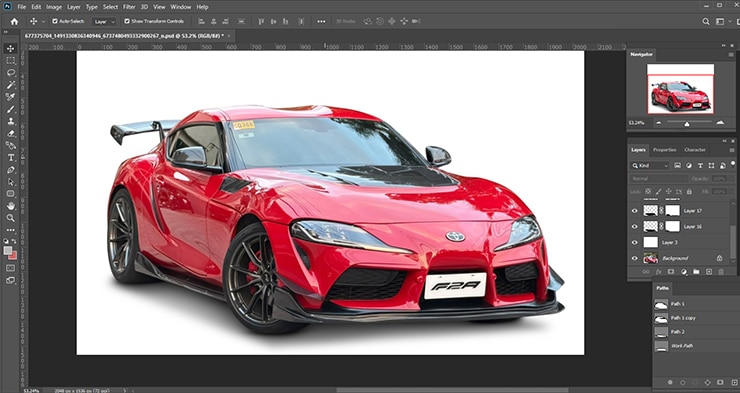Swap foreground and background colors
The image size is (740, 393).
[x=14, y=242]
